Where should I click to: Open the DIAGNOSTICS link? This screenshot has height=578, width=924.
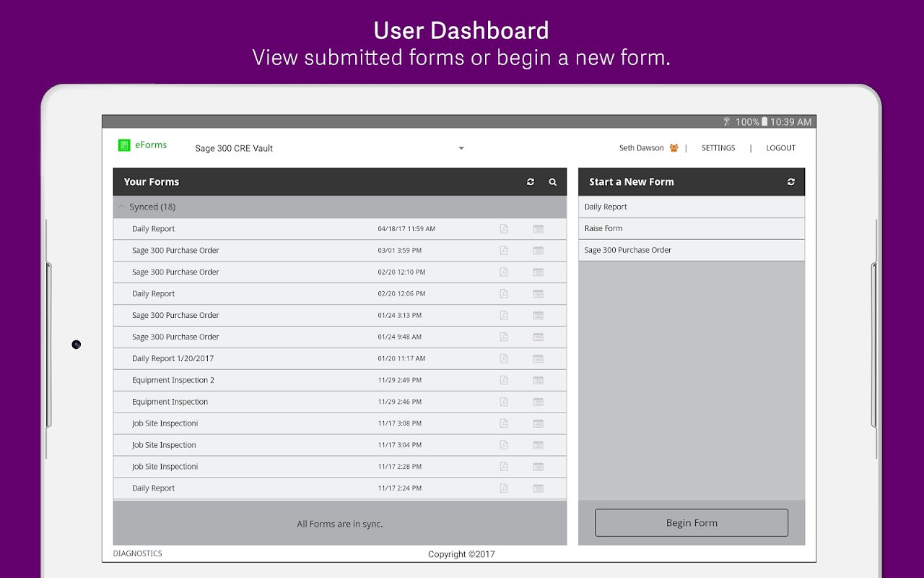click(x=137, y=553)
